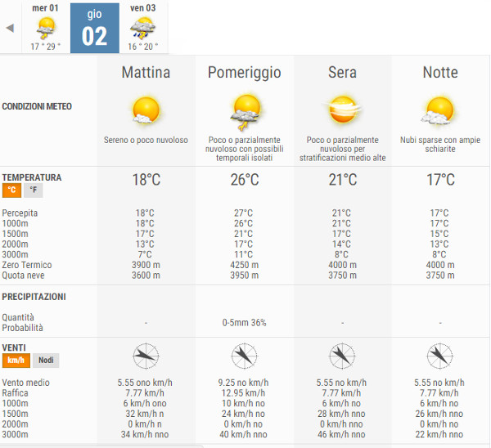Viewport: 491px width, 448px height.
Task: Switch temperature units to °F
Action: click(34, 190)
